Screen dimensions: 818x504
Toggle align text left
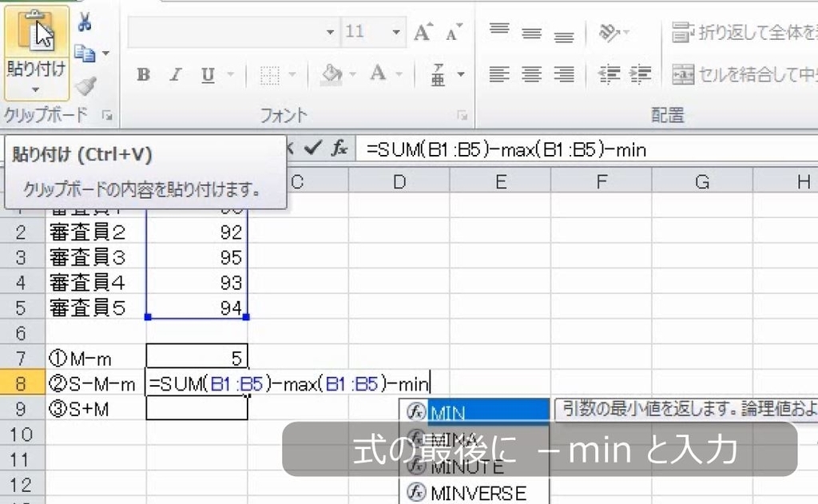[x=499, y=74]
